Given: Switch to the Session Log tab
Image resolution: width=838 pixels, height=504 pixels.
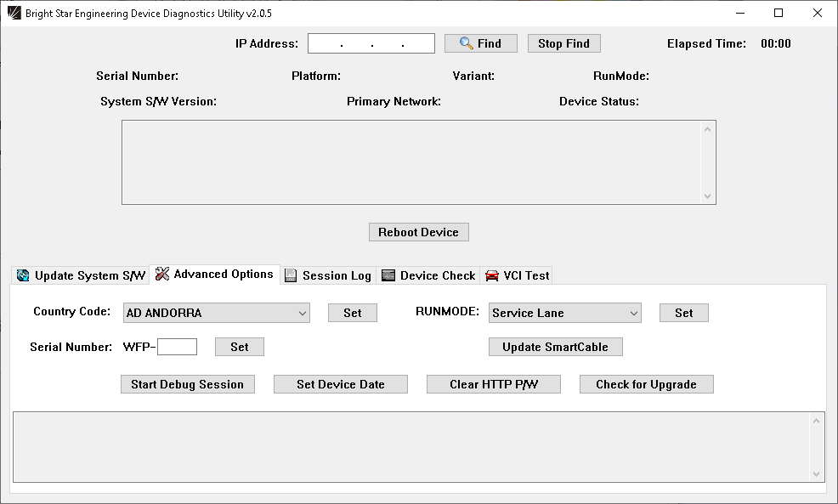Looking at the screenshot, I should [x=328, y=275].
